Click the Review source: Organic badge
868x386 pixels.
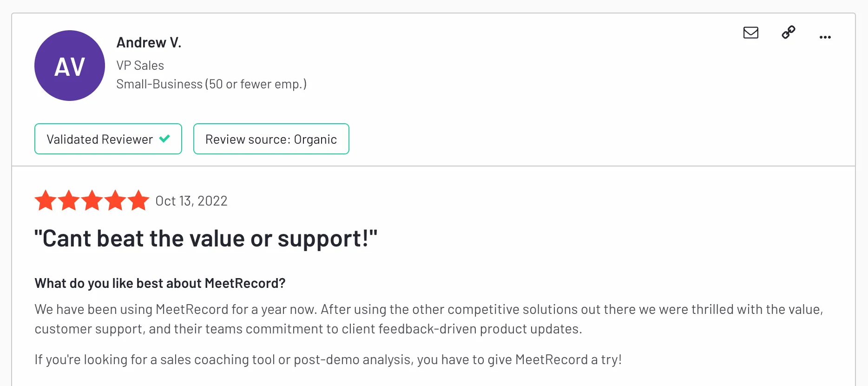click(x=271, y=139)
